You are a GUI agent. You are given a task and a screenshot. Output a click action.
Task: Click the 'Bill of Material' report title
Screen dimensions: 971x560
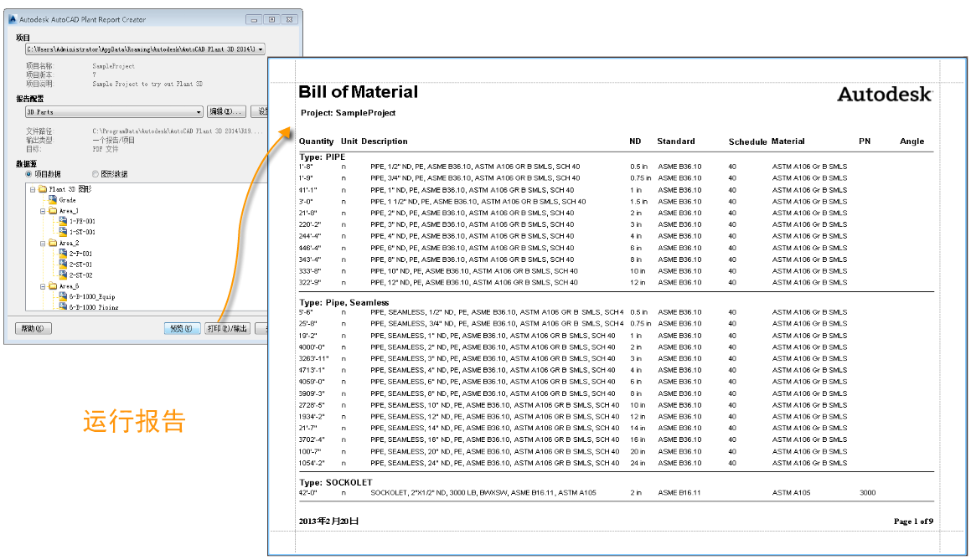358,92
